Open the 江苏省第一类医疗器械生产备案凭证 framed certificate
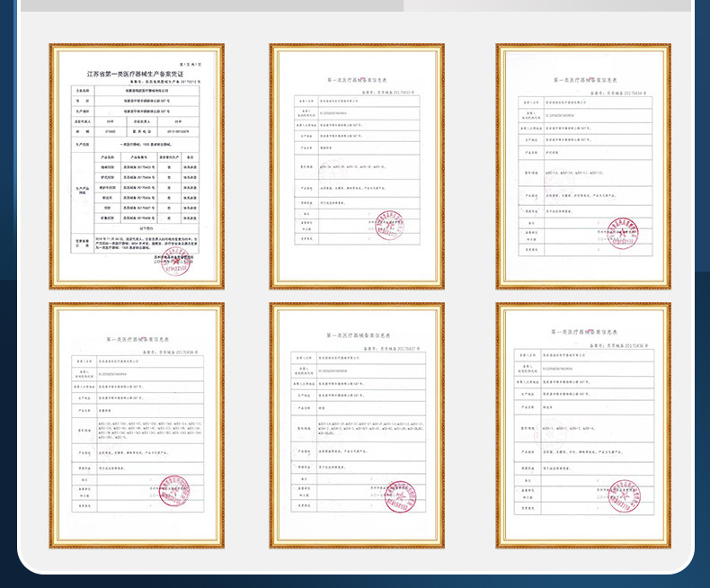Screen dimensions: 710x588 coord(137,166)
